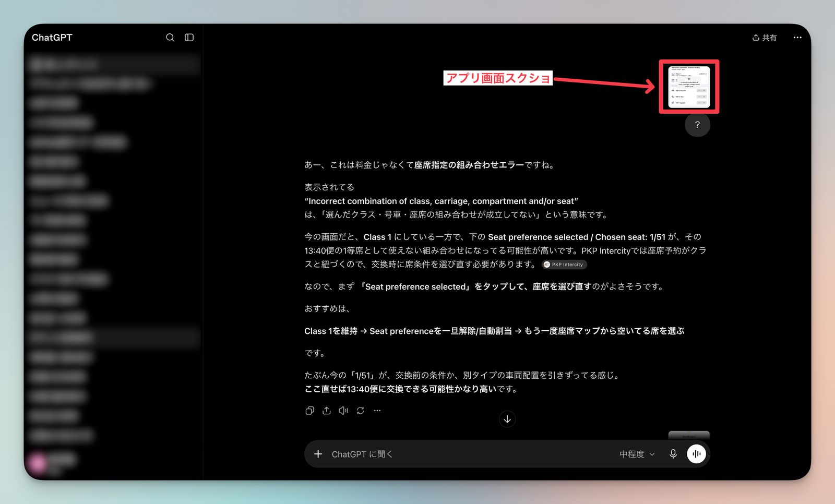The width and height of the screenshot is (835, 504).
Task: Open more actions under the response
Action: pyautogui.click(x=377, y=411)
